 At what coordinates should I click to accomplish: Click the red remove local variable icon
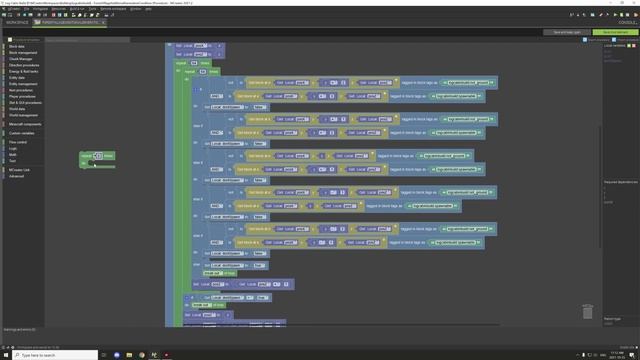point(634,46)
